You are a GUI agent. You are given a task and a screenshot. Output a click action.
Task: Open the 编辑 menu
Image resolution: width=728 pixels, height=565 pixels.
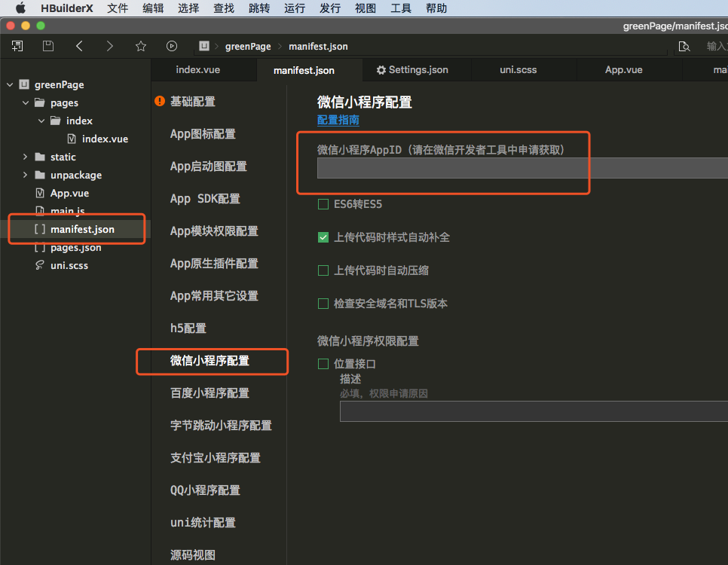(153, 8)
